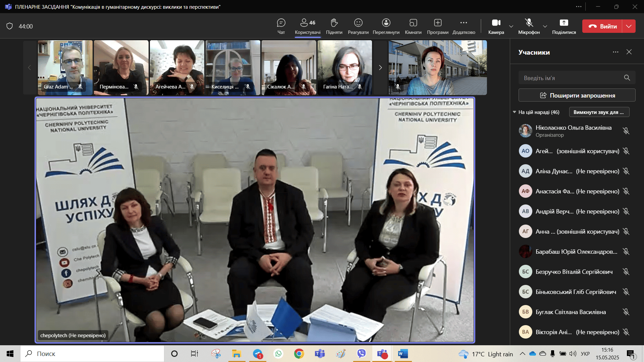Open Google Chrome from the taskbar
The height and width of the screenshot is (362, 644).
point(299,354)
